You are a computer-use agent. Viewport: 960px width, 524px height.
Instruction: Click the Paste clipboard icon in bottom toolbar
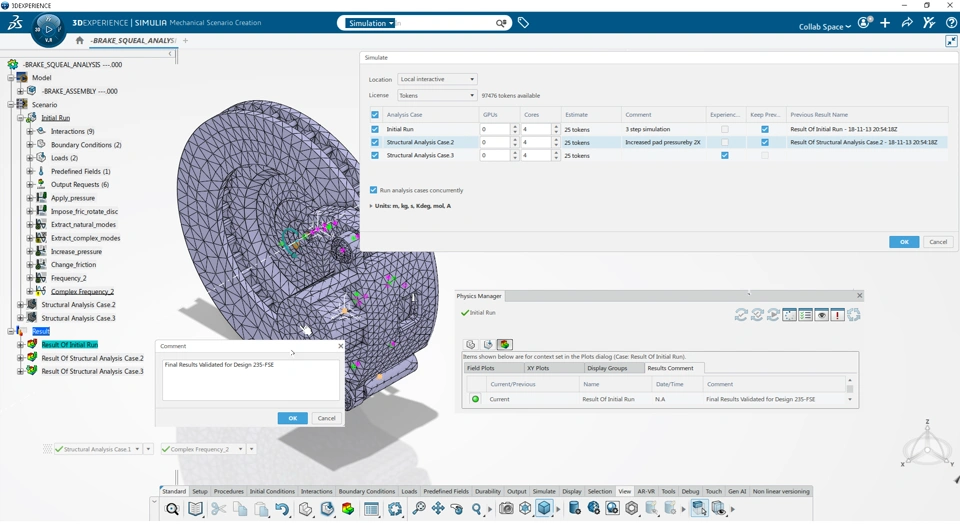point(261,509)
